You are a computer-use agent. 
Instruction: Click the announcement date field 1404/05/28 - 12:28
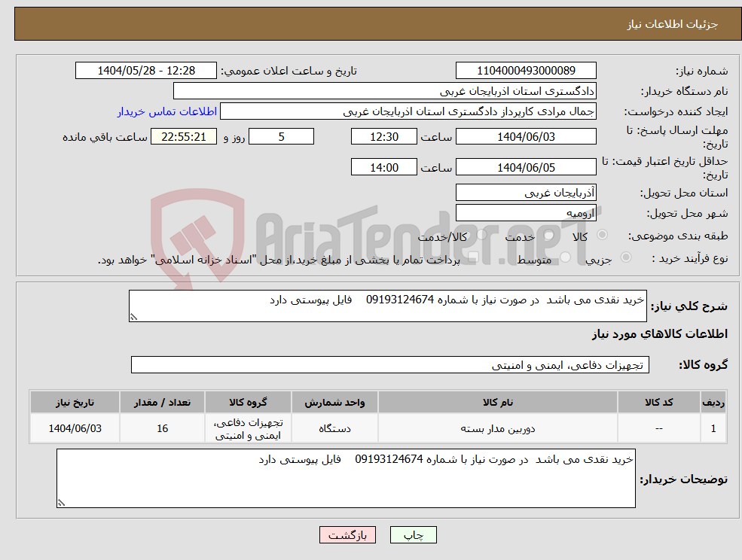[x=146, y=70]
